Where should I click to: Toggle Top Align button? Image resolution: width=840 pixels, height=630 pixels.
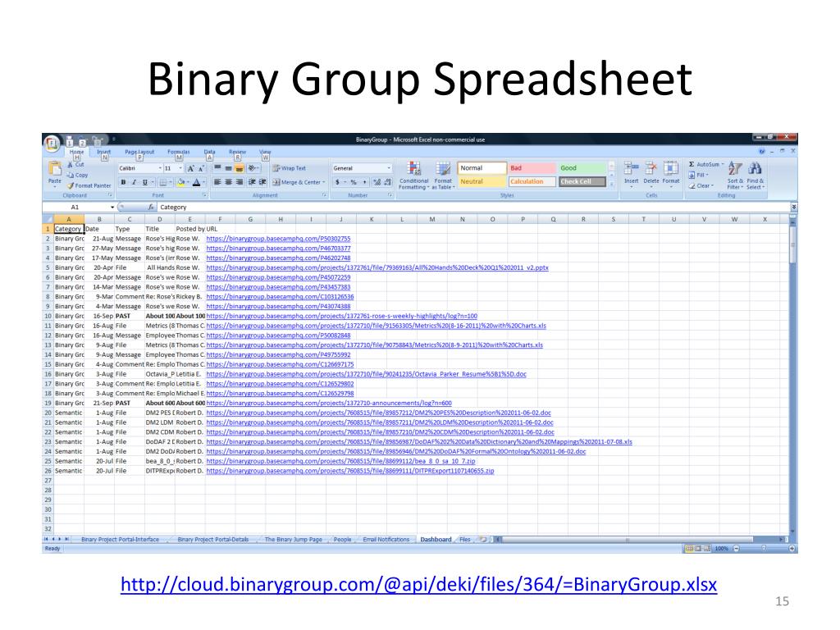[217, 168]
